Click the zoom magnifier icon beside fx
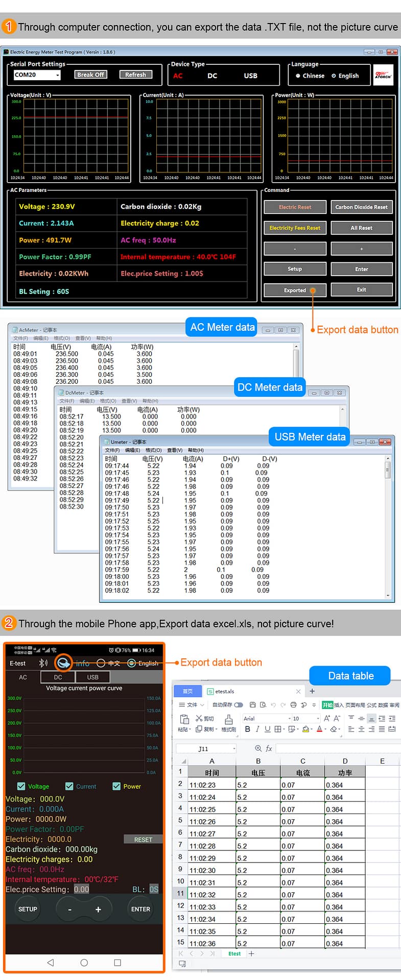The image size is (401, 980). tap(258, 748)
